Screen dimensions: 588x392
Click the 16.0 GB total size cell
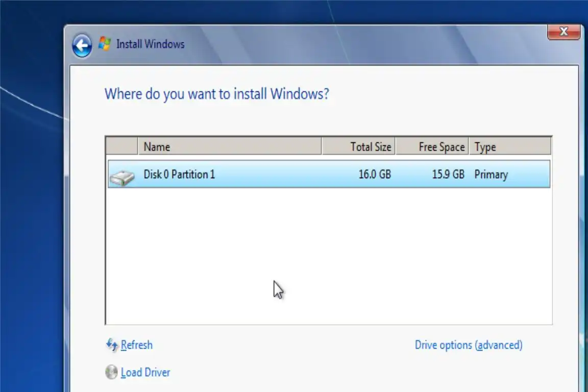pyautogui.click(x=375, y=175)
